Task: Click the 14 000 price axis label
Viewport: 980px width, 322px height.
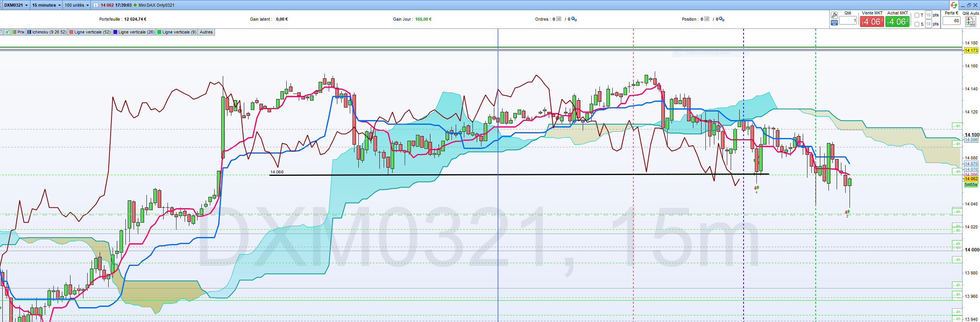Action: click(x=972, y=250)
